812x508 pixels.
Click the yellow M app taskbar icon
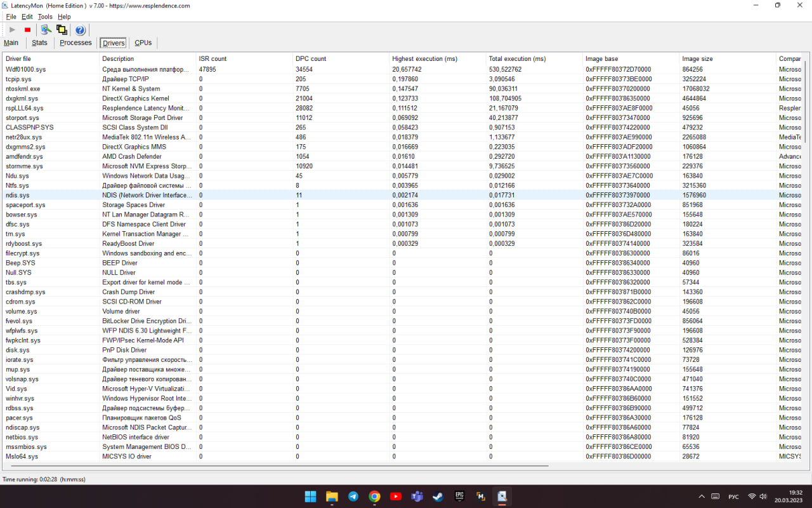coord(481,497)
